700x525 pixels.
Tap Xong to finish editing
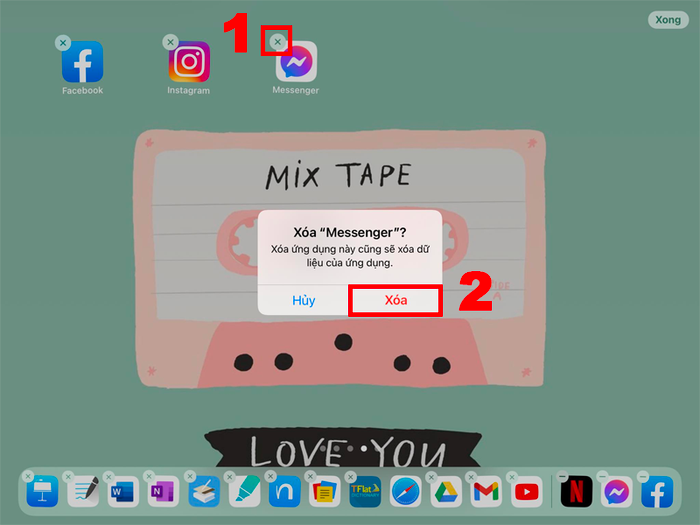(664, 20)
